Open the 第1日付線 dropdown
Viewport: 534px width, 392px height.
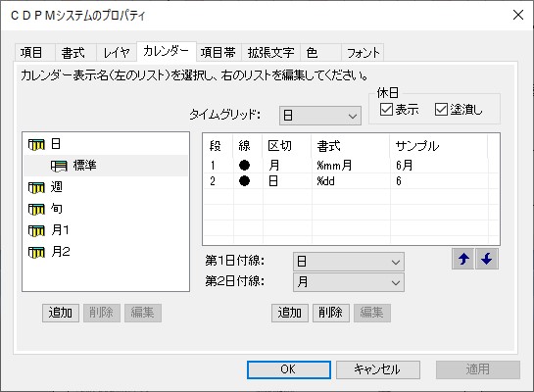pyautogui.click(x=349, y=262)
